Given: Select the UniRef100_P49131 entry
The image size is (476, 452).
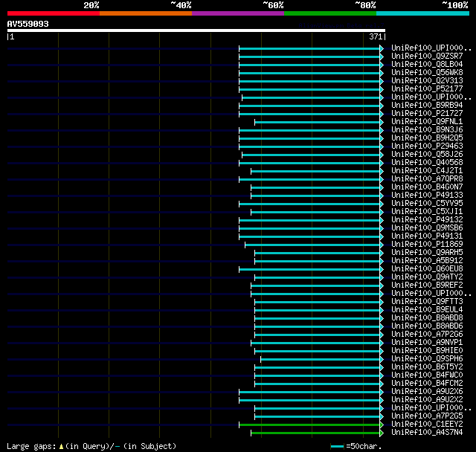Looking at the screenshot, I should click(427, 236).
